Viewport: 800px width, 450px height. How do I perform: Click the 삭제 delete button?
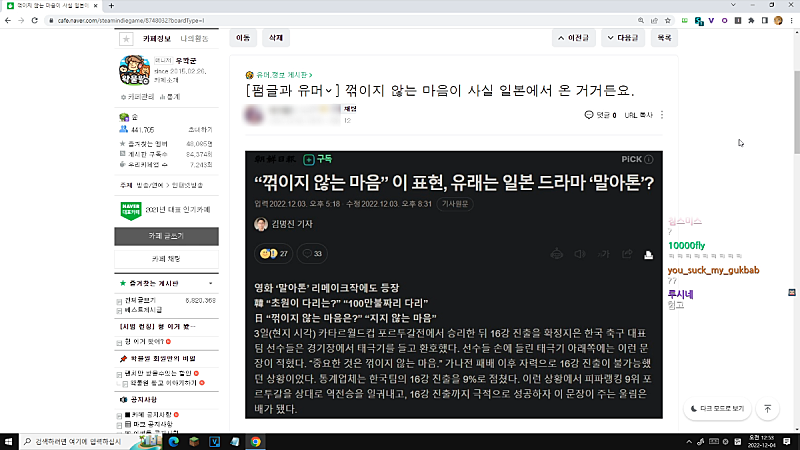tap(276, 38)
